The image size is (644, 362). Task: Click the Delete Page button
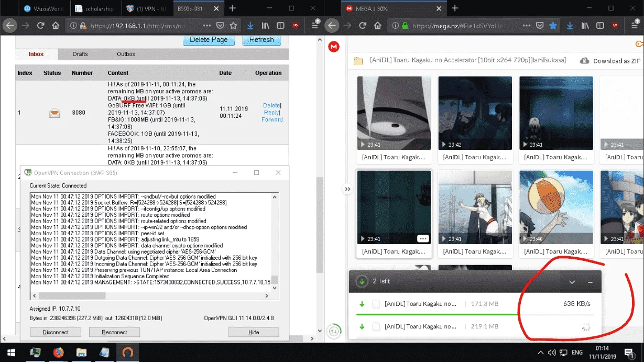209,40
